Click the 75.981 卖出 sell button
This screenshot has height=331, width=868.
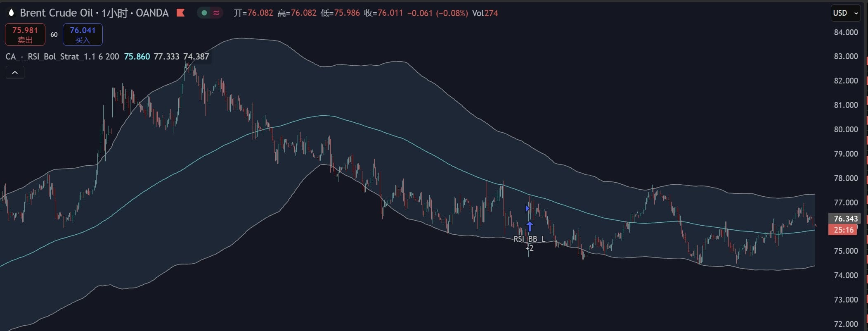(x=25, y=34)
